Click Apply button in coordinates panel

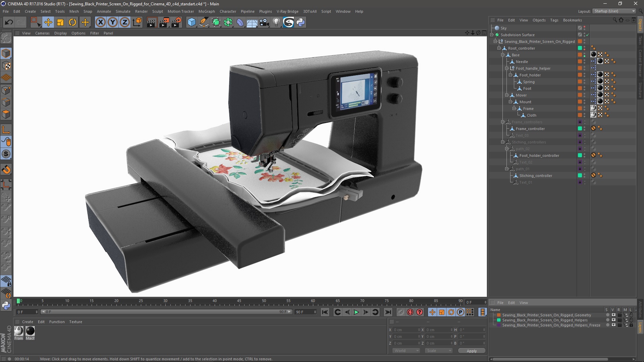click(471, 351)
